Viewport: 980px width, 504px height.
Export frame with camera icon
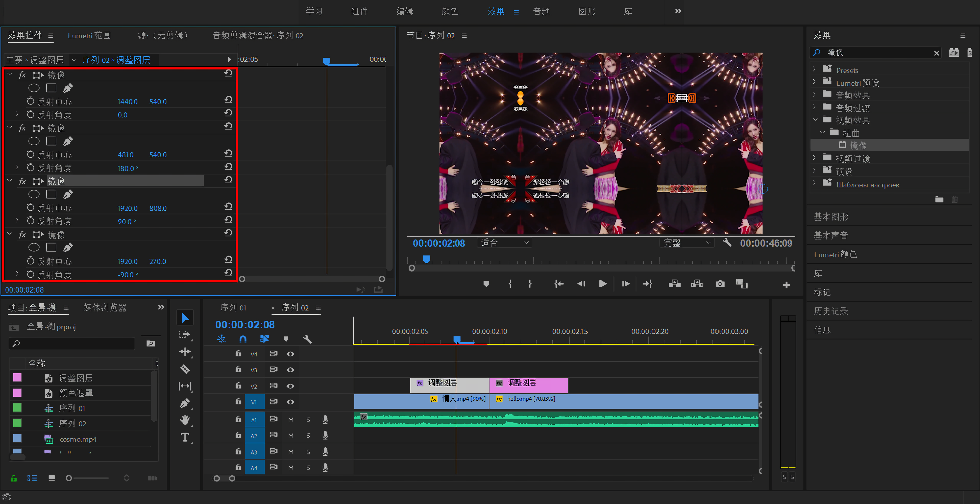[720, 284]
